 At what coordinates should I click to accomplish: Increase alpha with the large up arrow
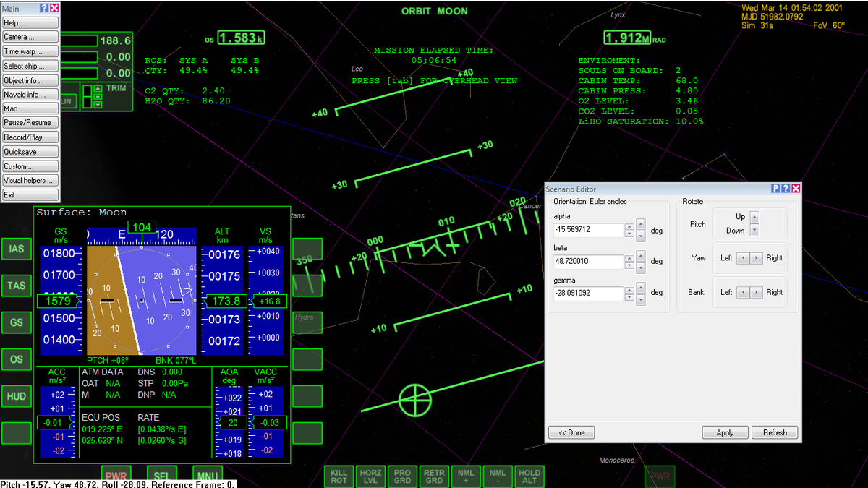(641, 224)
